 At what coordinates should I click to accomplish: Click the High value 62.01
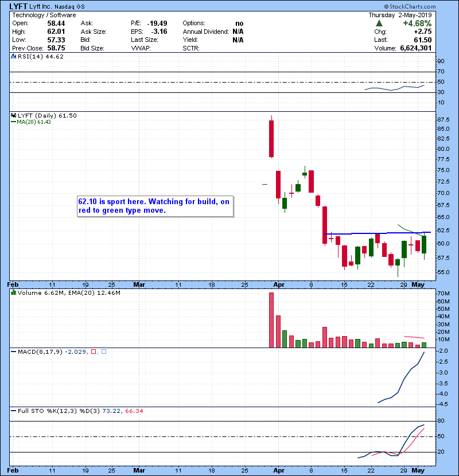56,32
